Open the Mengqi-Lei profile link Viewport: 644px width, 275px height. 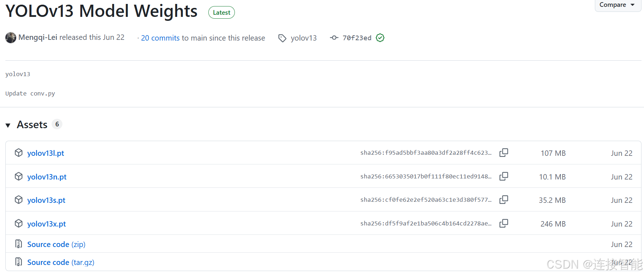coord(38,37)
